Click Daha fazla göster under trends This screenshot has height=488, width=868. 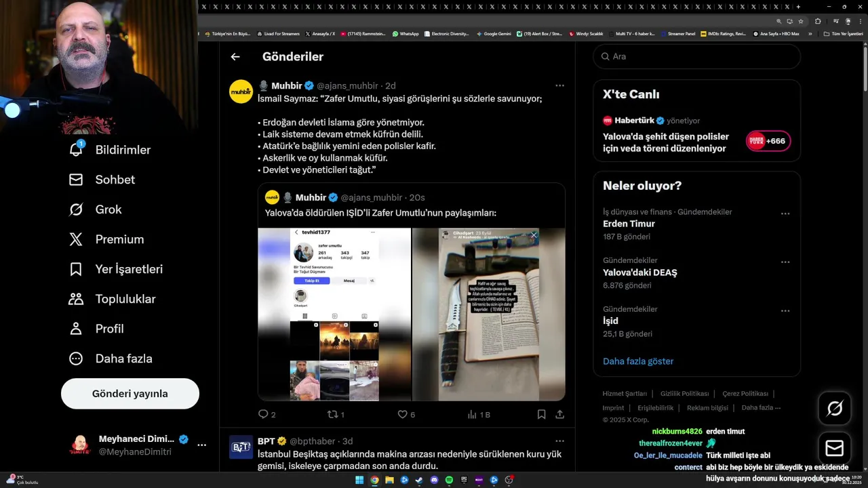point(638,361)
